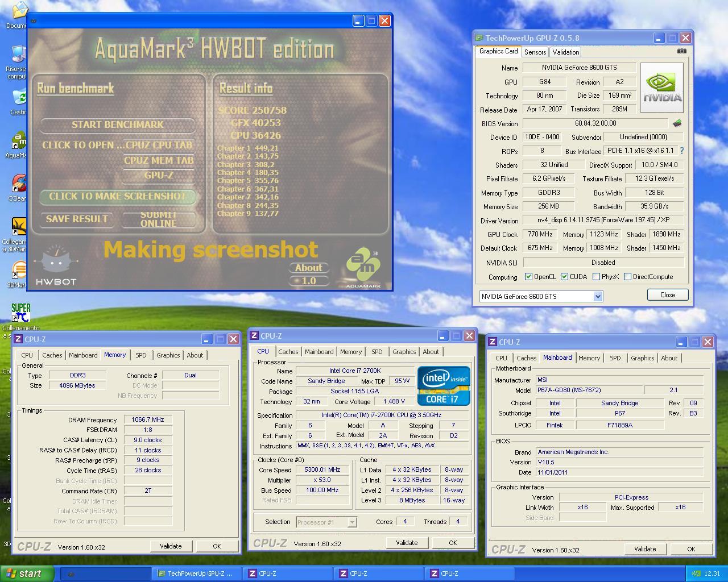
Task: Click the Windows start button
Action: [x=27, y=573]
